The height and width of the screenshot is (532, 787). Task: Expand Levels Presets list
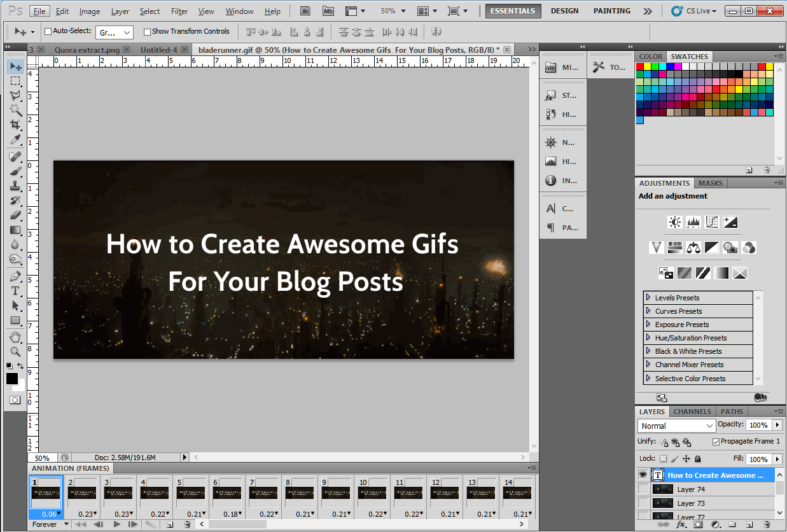[x=648, y=297]
